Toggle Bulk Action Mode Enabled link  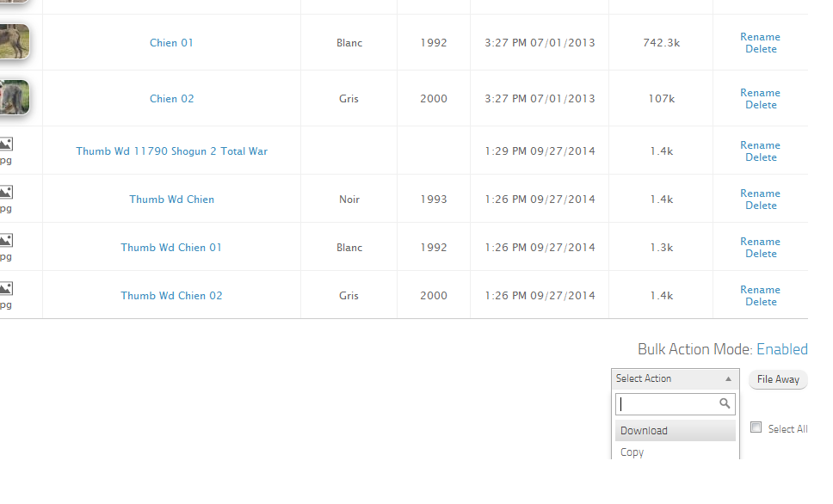(x=782, y=349)
